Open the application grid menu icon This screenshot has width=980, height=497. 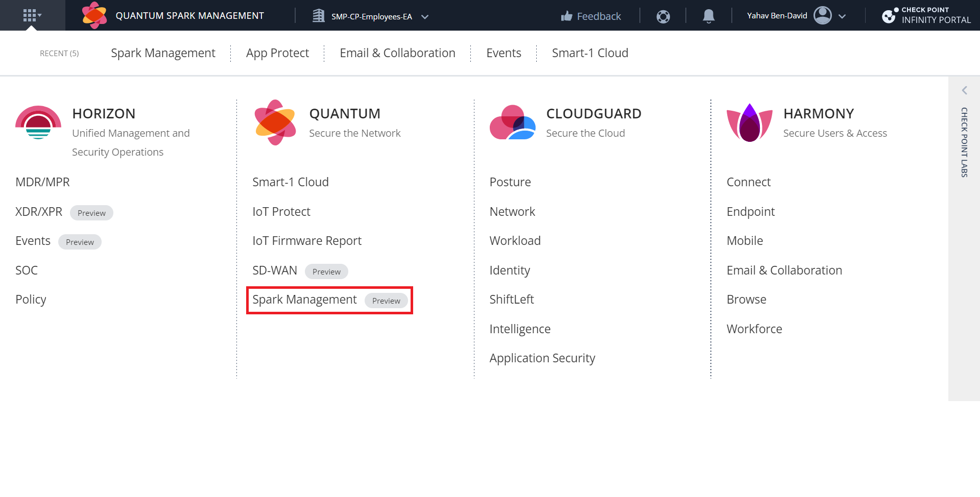pos(32,15)
